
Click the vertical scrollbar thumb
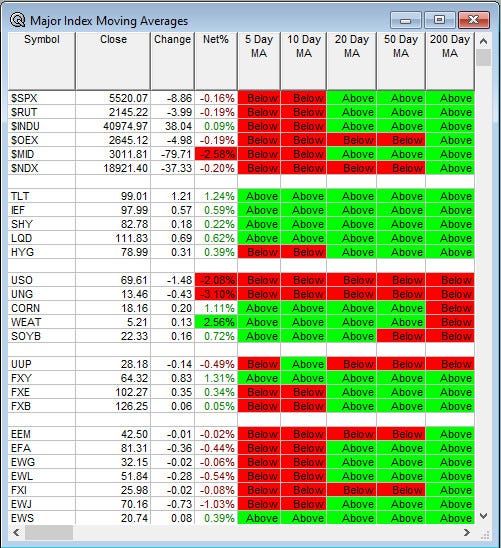pos(484,58)
